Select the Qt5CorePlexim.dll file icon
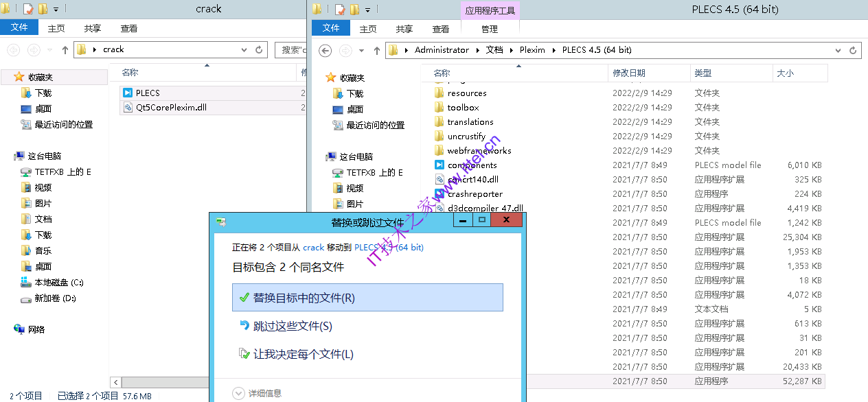Image resolution: width=868 pixels, height=402 pixels. pyautogui.click(x=128, y=107)
